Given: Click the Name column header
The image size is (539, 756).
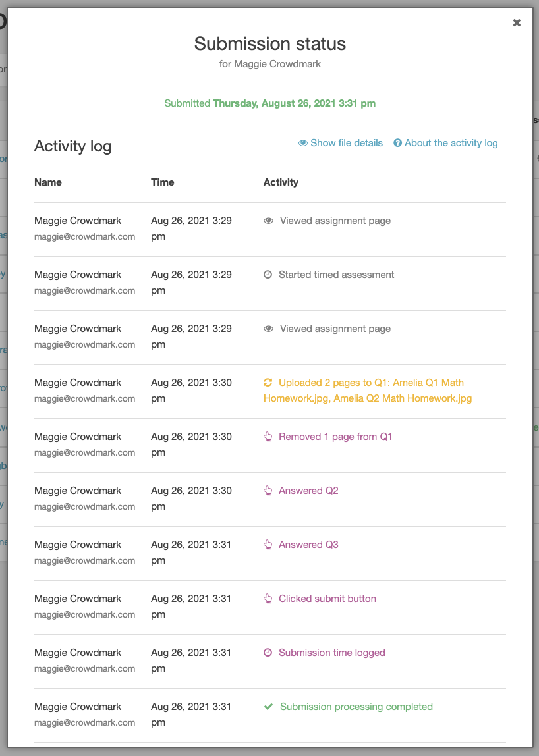Looking at the screenshot, I should pos(47,182).
